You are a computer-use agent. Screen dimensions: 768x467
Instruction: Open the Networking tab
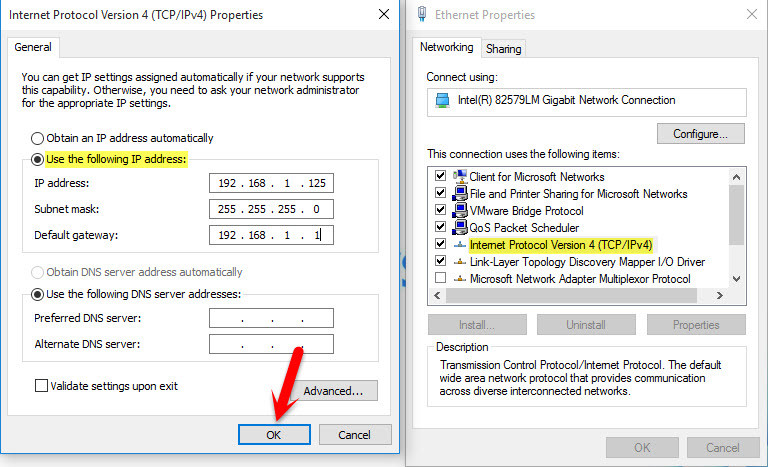[x=446, y=47]
